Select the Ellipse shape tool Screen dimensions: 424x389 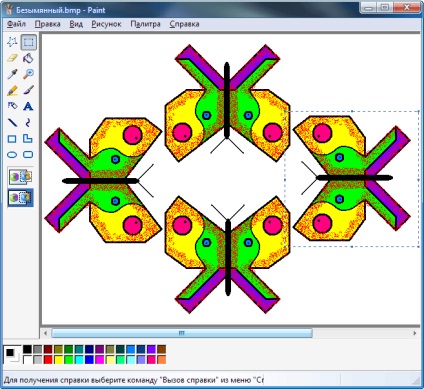click(12, 155)
